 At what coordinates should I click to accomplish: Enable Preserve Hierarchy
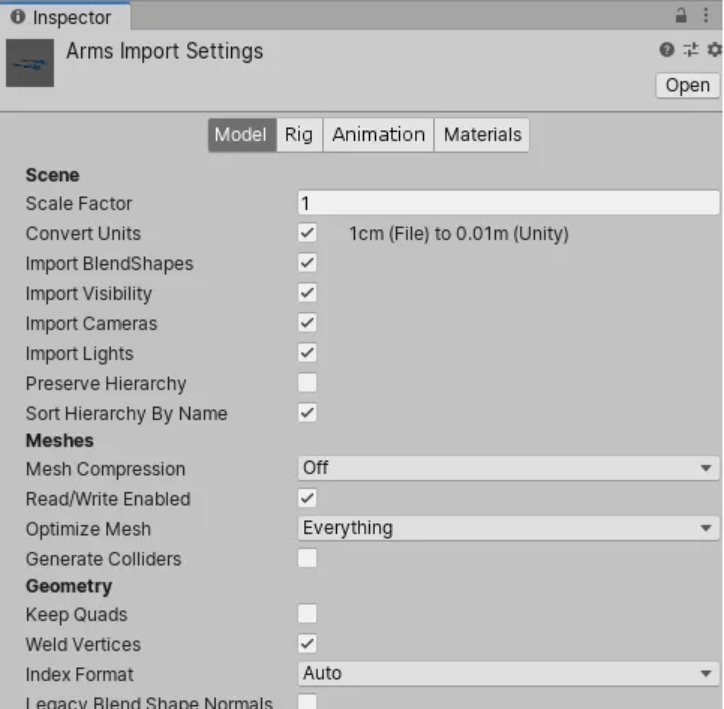tap(308, 383)
